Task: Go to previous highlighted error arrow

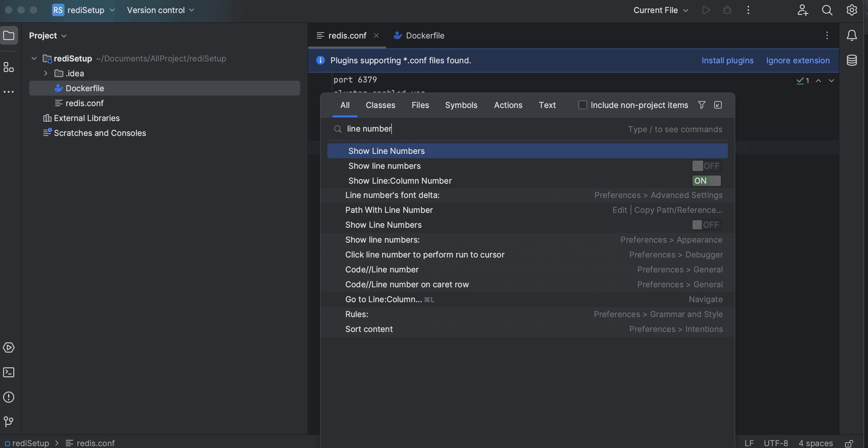Action: 818,81
